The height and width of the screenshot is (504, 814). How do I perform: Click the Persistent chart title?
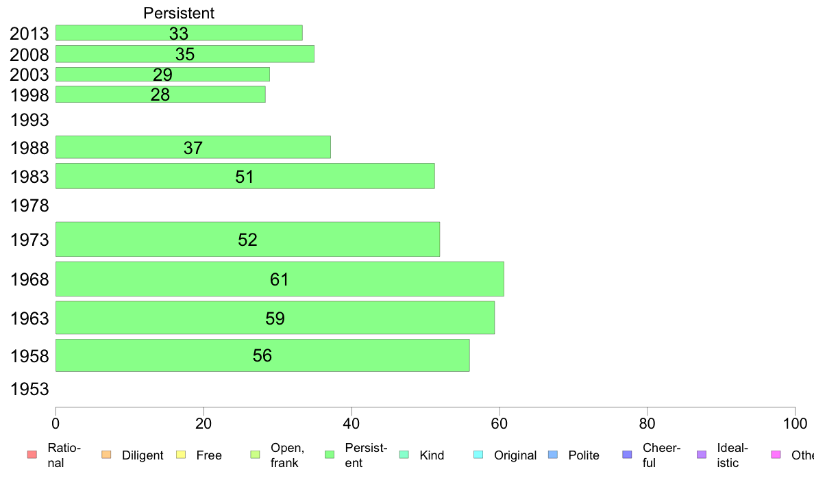pos(179,13)
